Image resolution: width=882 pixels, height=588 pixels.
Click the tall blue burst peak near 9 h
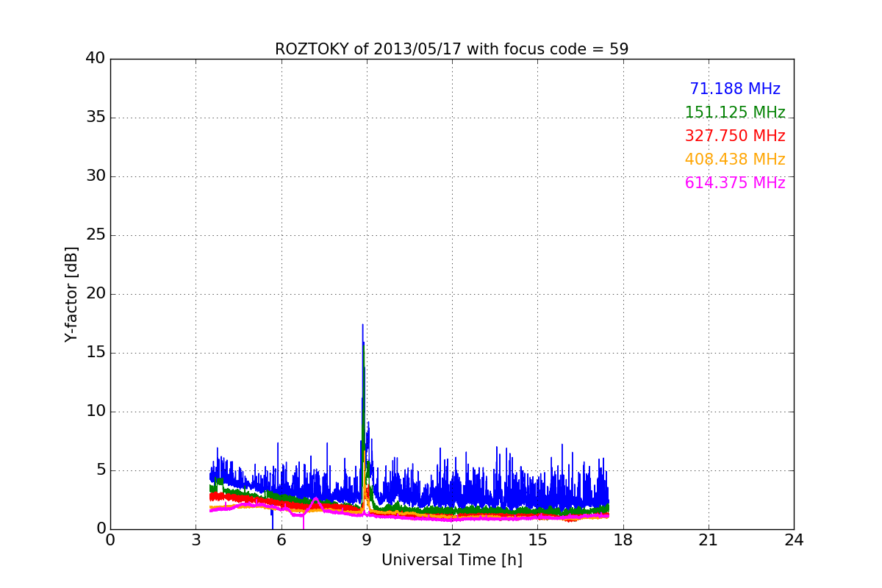pos(362,327)
